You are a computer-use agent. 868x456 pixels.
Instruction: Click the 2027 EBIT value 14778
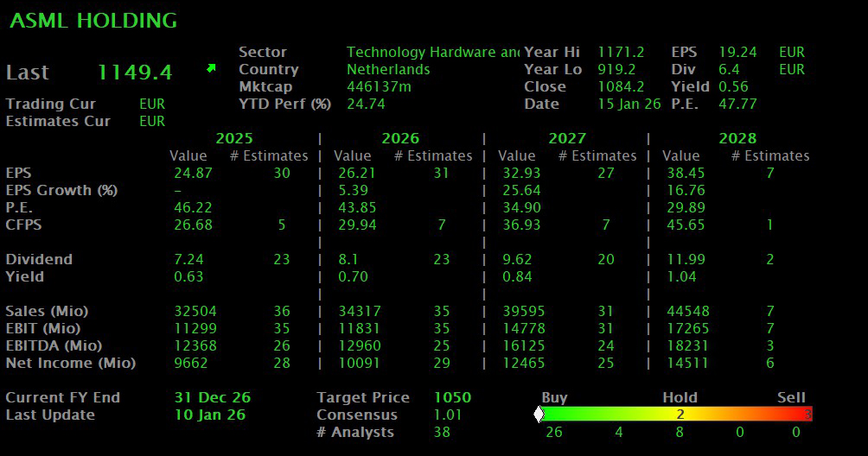[524, 328]
